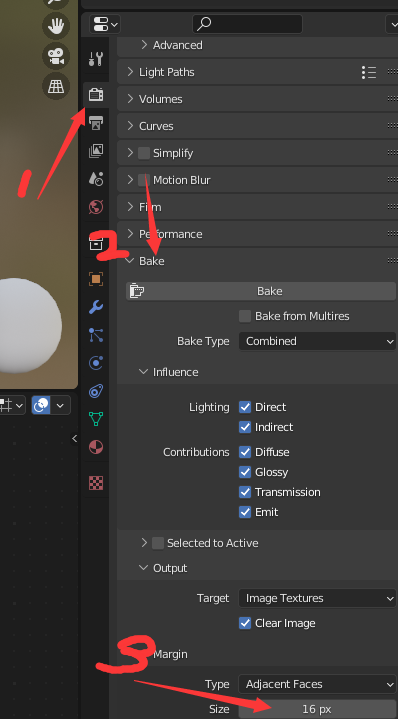Expand the Light Paths panel
Screen dimensions: 398x719
click(x=130, y=72)
